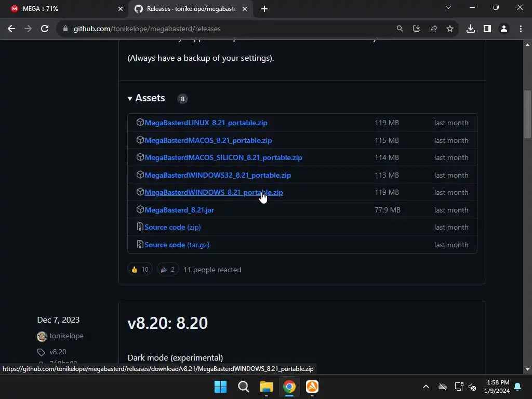The image size is (532, 399).
Task: Click package icon beside MegaBasterdLINUX zip
Action: pos(140,122)
